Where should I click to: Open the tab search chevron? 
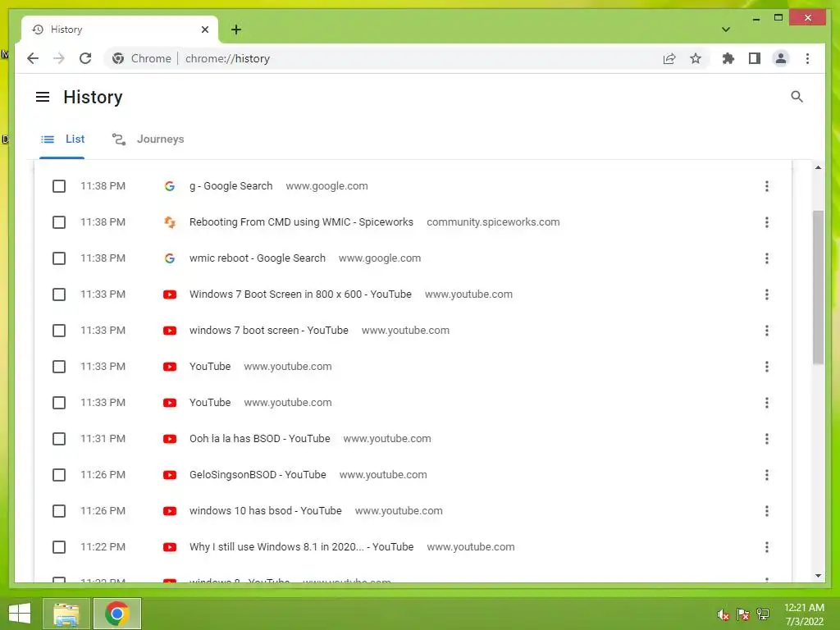point(726,30)
